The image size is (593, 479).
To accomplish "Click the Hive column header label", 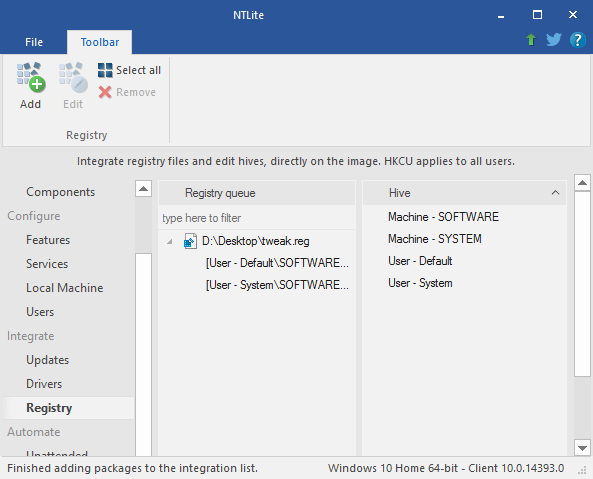I will tap(399, 193).
